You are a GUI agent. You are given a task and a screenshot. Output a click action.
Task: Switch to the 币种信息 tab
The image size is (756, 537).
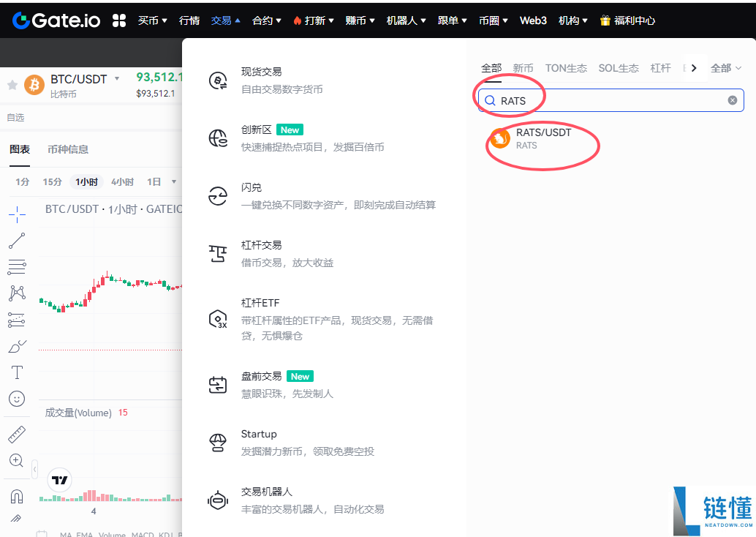tap(68, 149)
